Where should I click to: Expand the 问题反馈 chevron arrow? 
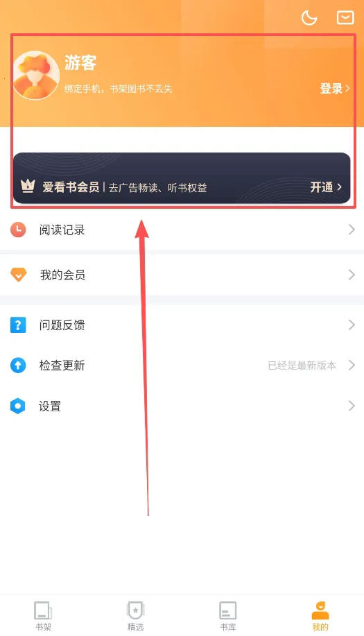[352, 325]
